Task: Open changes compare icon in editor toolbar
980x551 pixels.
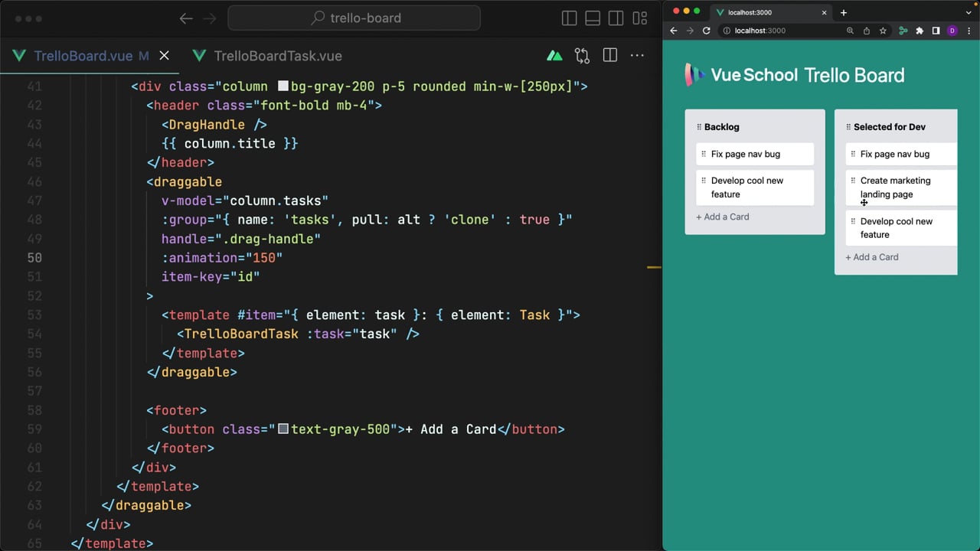Action: tap(583, 55)
